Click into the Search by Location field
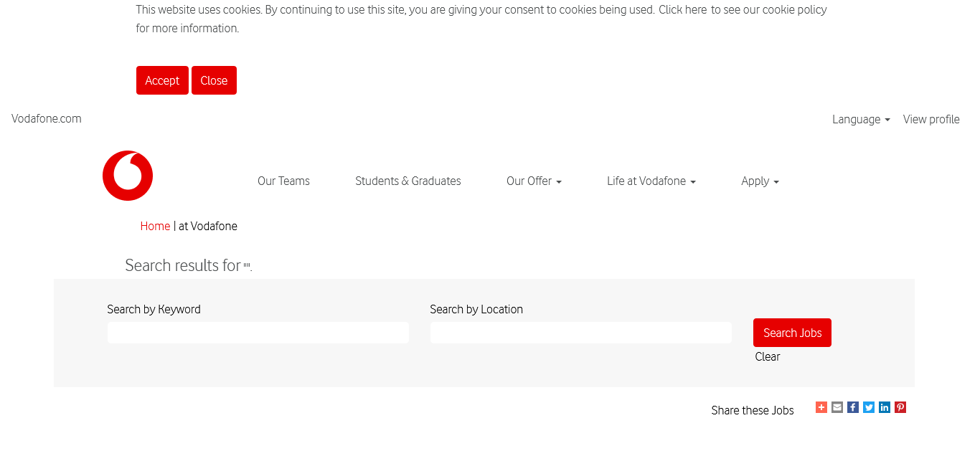This screenshot has height=461, width=980. [x=581, y=333]
